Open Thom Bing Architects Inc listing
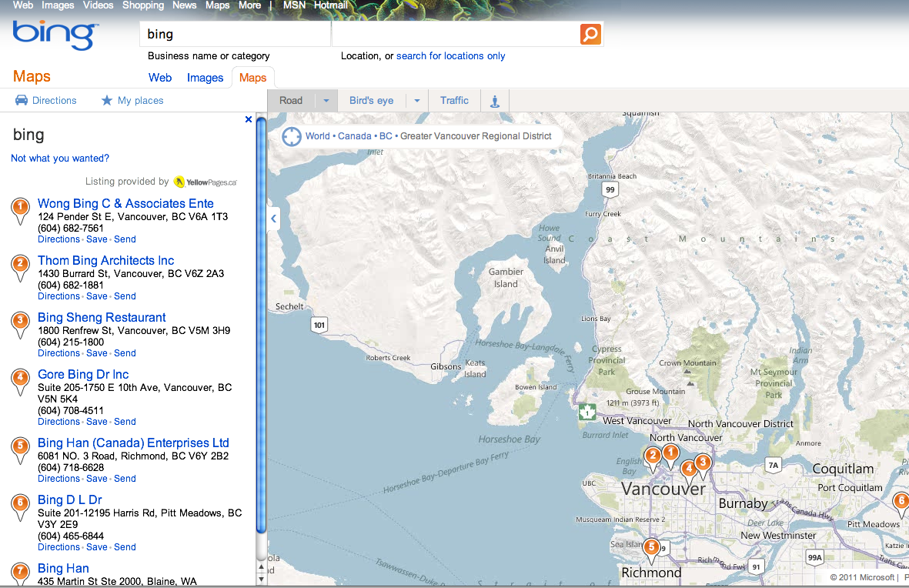The image size is (909, 588). (x=106, y=261)
